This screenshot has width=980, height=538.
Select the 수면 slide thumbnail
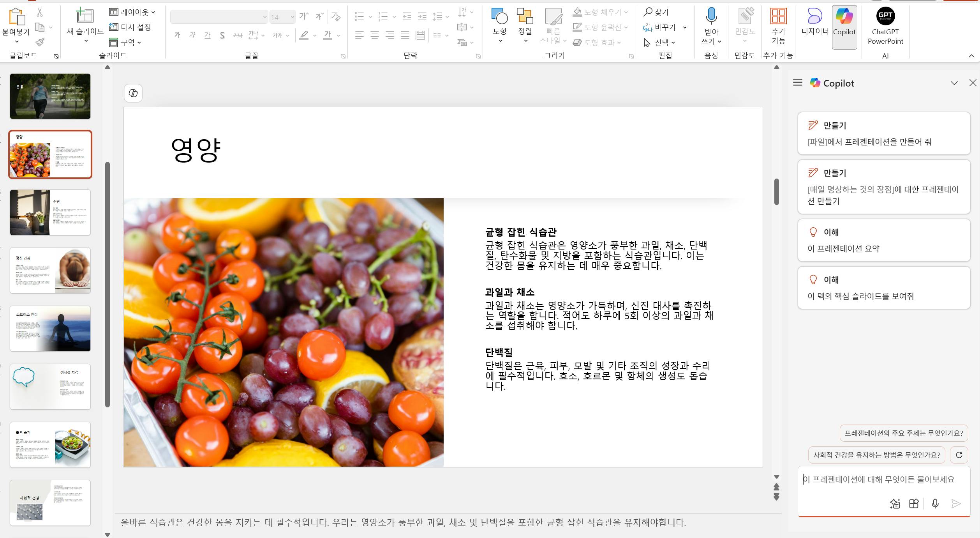click(x=50, y=212)
